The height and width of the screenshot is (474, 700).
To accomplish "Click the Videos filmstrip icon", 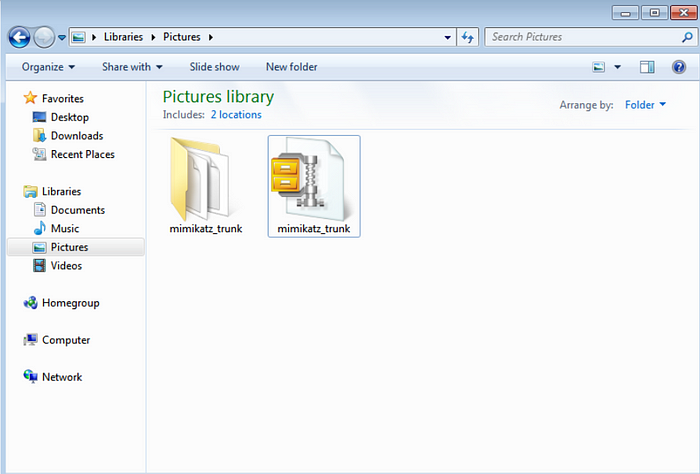I will [39, 266].
